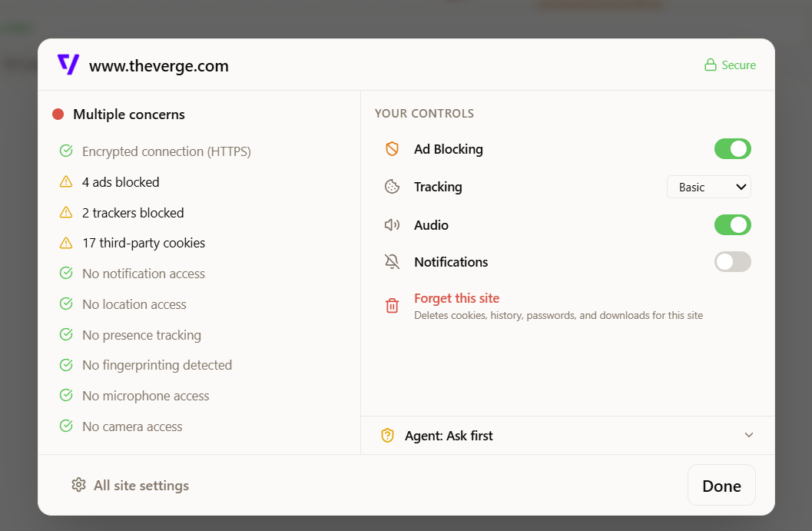Click the YOUR CONTROLS section heading

point(425,114)
